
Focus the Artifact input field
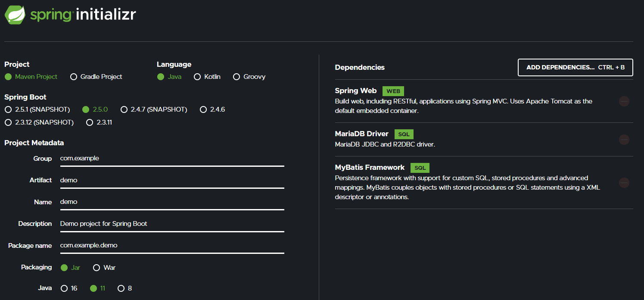pos(172,180)
